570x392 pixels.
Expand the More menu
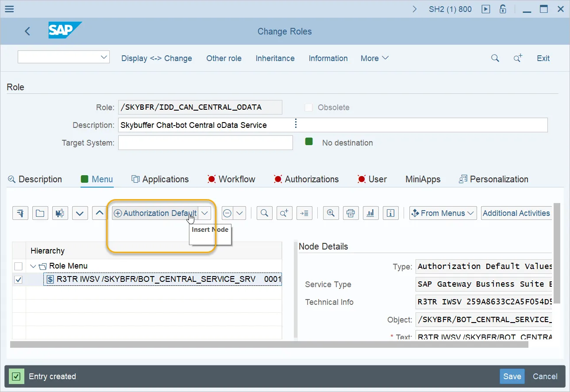click(374, 58)
